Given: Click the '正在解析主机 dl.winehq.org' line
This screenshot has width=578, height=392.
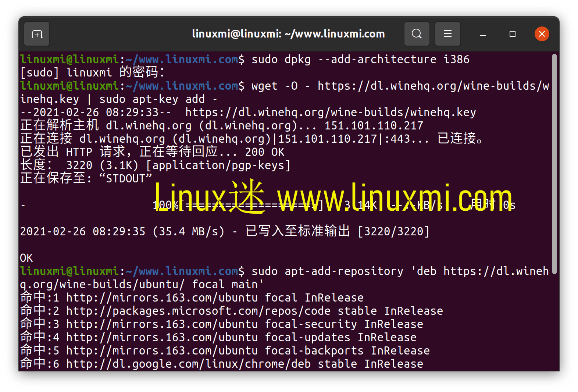Looking at the screenshot, I should [x=222, y=126].
